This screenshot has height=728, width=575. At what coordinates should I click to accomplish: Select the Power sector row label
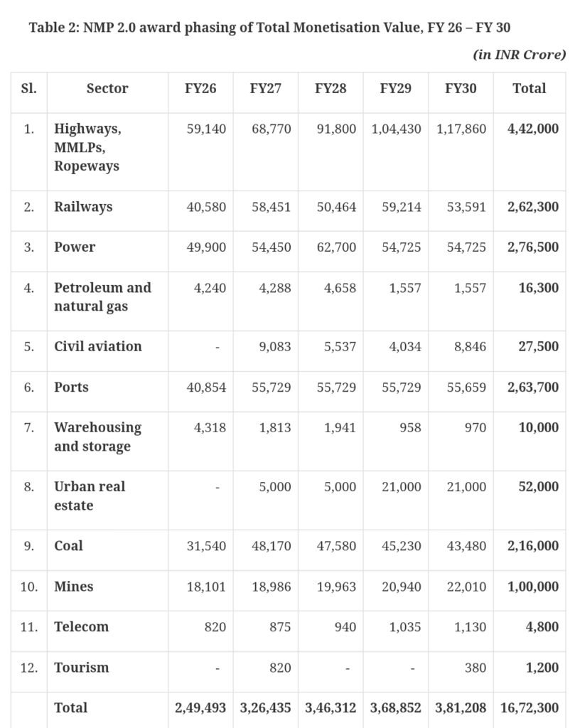pyautogui.click(x=75, y=247)
